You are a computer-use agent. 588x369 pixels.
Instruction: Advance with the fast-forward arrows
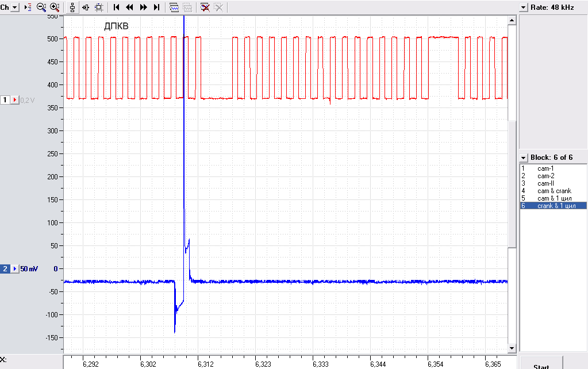143,7
